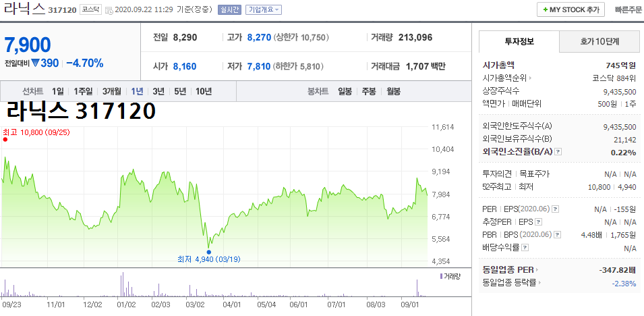Select 월봉 candlestick chart
Screen dimensions: 644x316
(x=393, y=91)
